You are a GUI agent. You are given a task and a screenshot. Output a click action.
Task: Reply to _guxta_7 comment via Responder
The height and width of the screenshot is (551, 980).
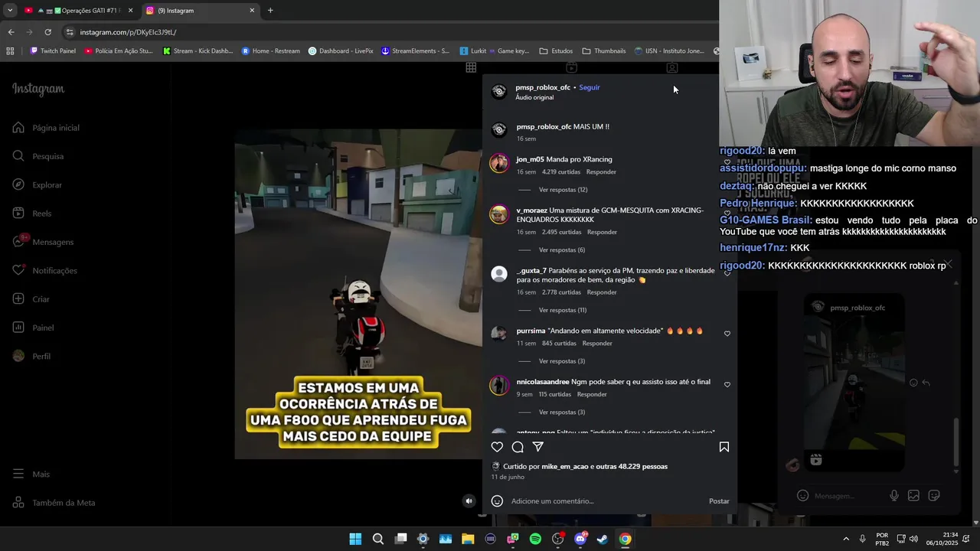tap(602, 292)
